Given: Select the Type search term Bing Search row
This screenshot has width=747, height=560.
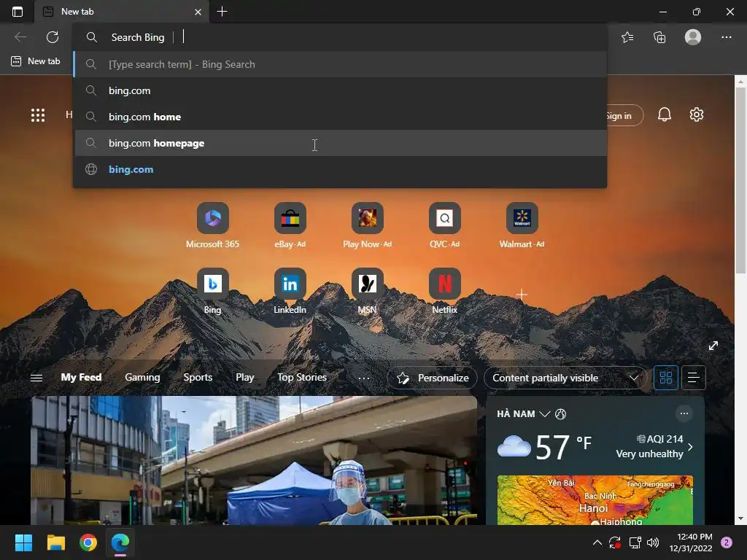Looking at the screenshot, I should click(x=341, y=64).
